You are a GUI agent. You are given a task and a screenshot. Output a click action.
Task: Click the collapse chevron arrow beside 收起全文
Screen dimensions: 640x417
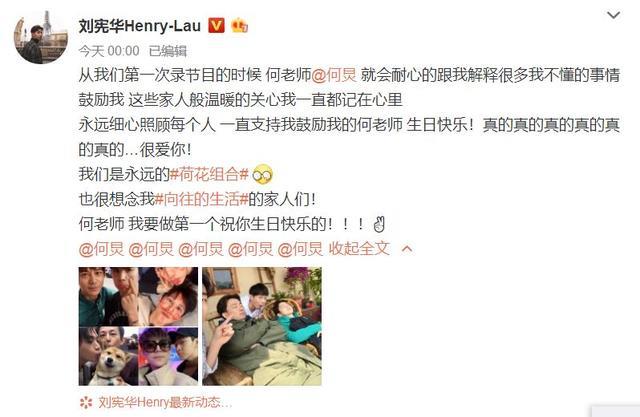[407, 249]
